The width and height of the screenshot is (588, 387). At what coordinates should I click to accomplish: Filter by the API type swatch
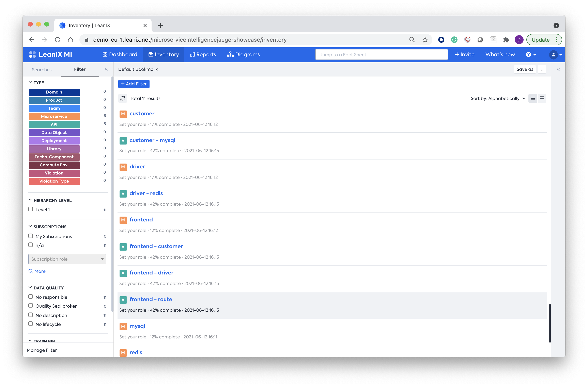tap(54, 124)
